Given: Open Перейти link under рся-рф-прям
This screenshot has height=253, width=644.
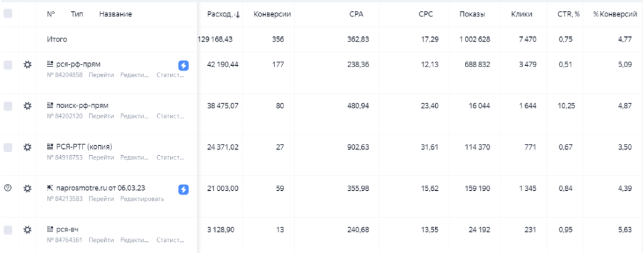Looking at the screenshot, I should (101, 75).
